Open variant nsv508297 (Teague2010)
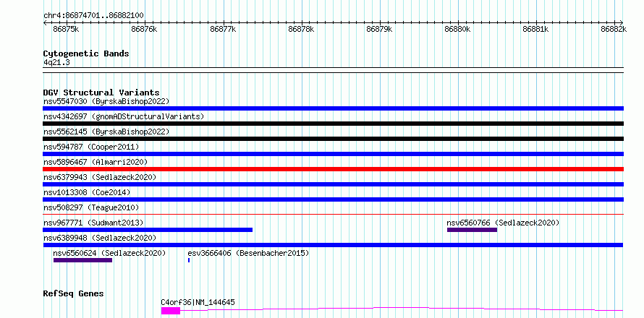The height and width of the screenshot is (318, 644). click(91, 207)
